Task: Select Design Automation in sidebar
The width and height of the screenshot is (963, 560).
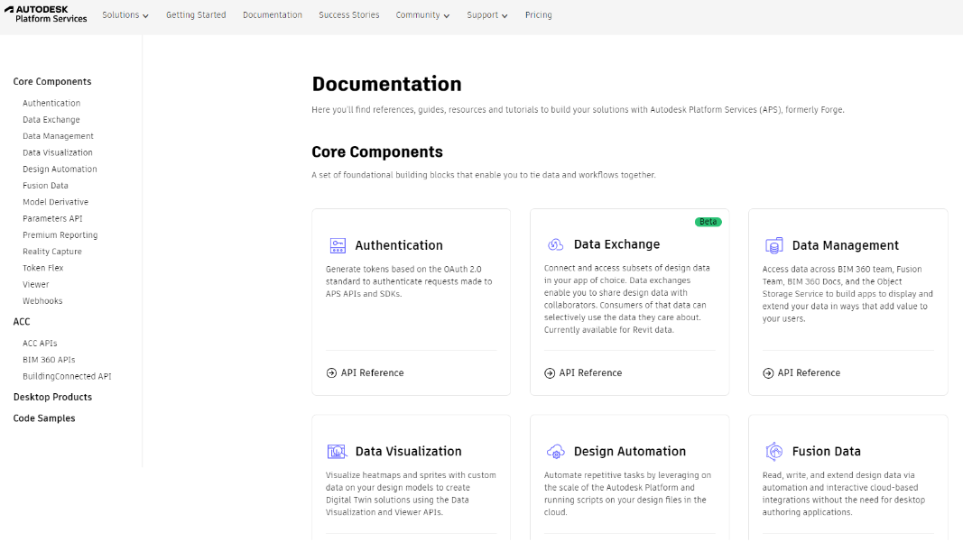Action: (60, 170)
